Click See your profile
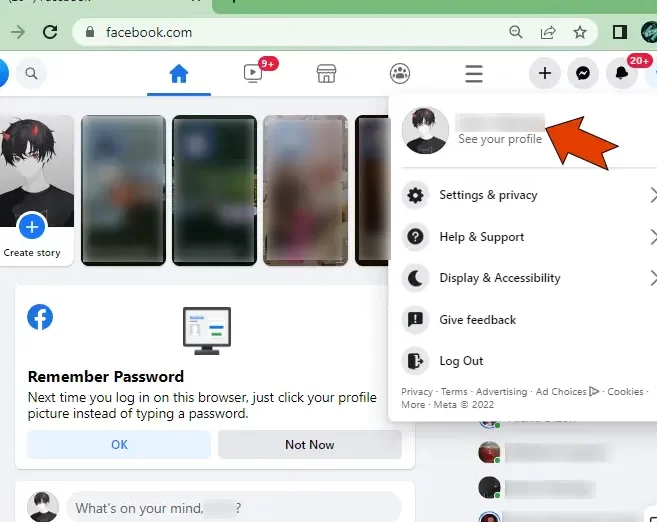This screenshot has width=657, height=522. point(500,139)
